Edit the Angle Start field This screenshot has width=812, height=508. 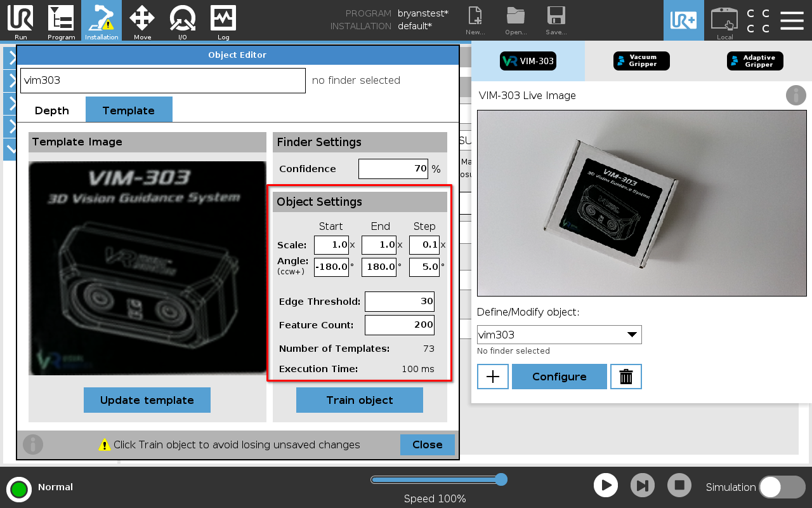pos(331,267)
